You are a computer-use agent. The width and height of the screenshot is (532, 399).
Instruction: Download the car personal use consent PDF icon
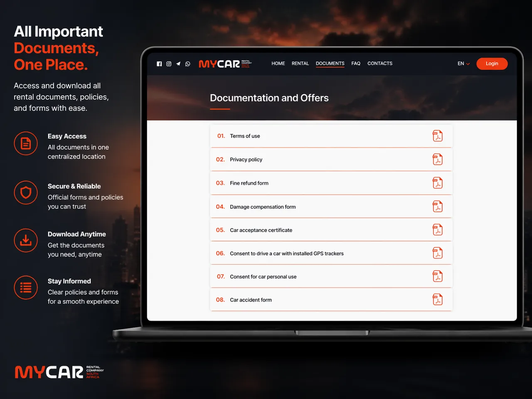click(438, 276)
